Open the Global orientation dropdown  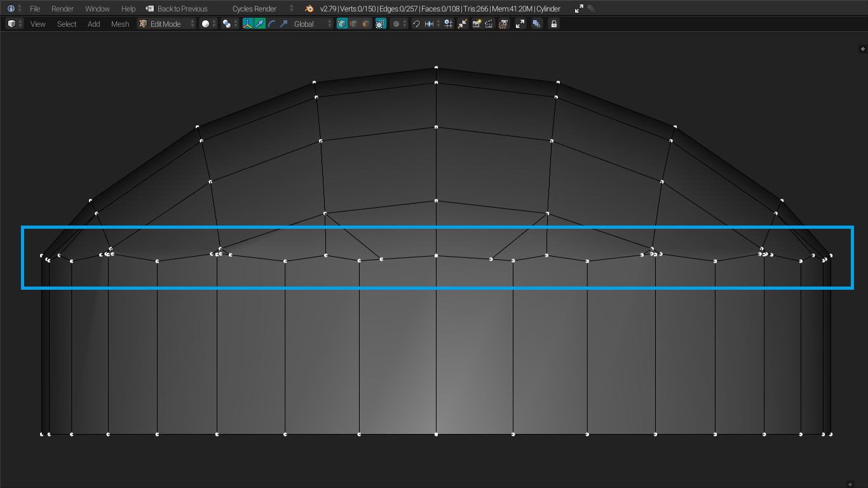pos(312,24)
